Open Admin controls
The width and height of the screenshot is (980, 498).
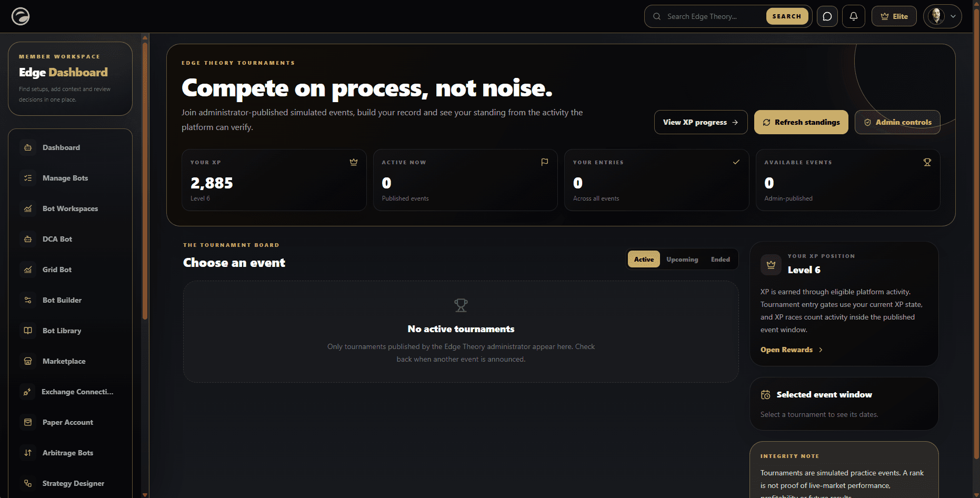coord(897,122)
